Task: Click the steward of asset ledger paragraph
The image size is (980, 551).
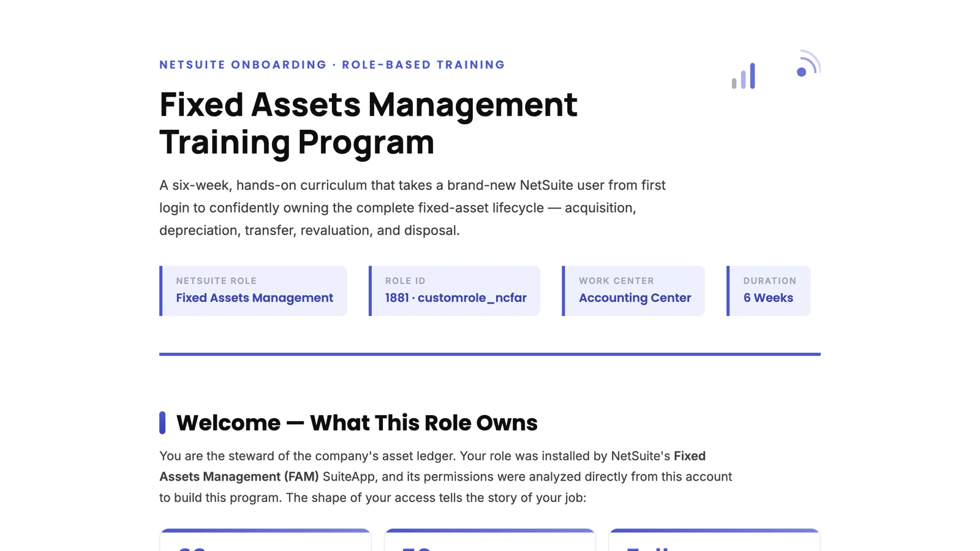Action: [x=446, y=477]
